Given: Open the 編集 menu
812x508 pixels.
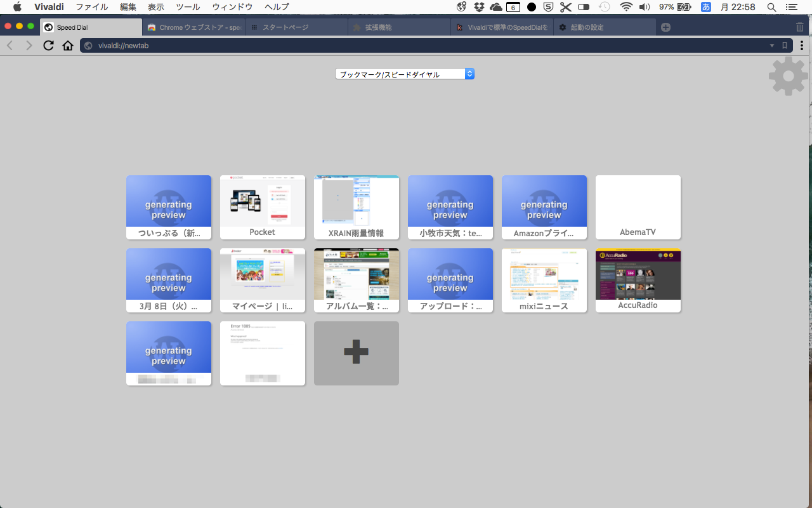Looking at the screenshot, I should click(x=128, y=7).
